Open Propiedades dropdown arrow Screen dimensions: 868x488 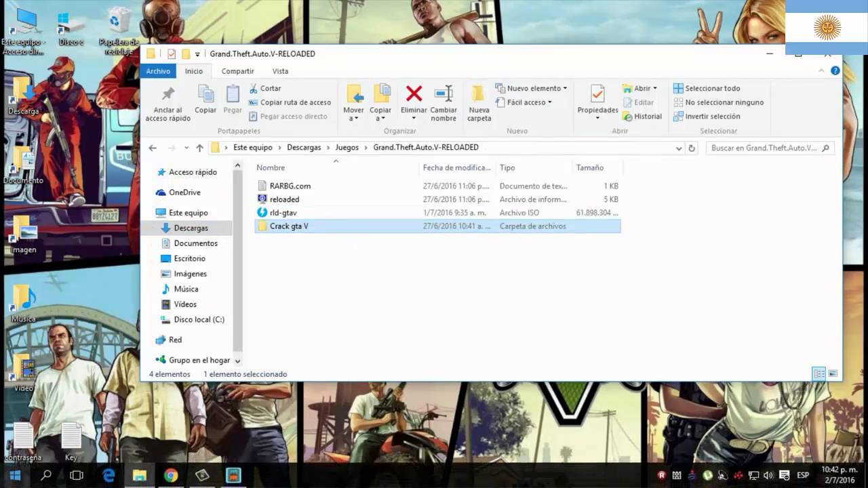coord(597,118)
